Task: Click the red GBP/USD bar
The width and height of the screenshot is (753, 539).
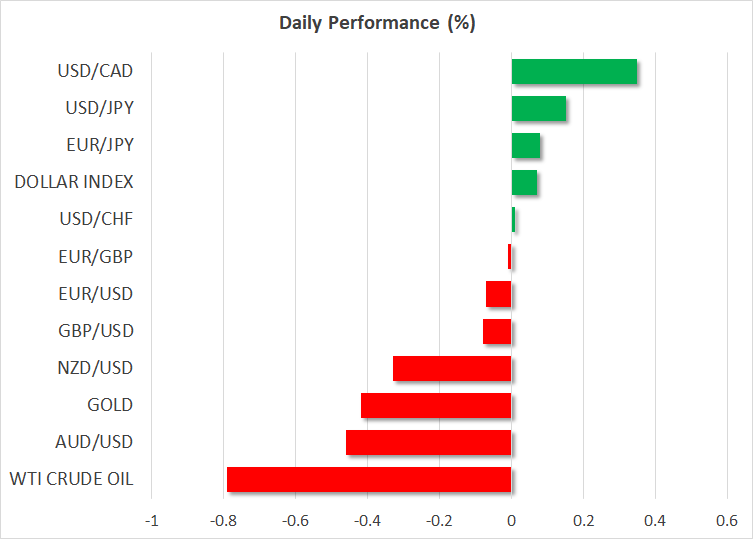Action: [x=497, y=331]
